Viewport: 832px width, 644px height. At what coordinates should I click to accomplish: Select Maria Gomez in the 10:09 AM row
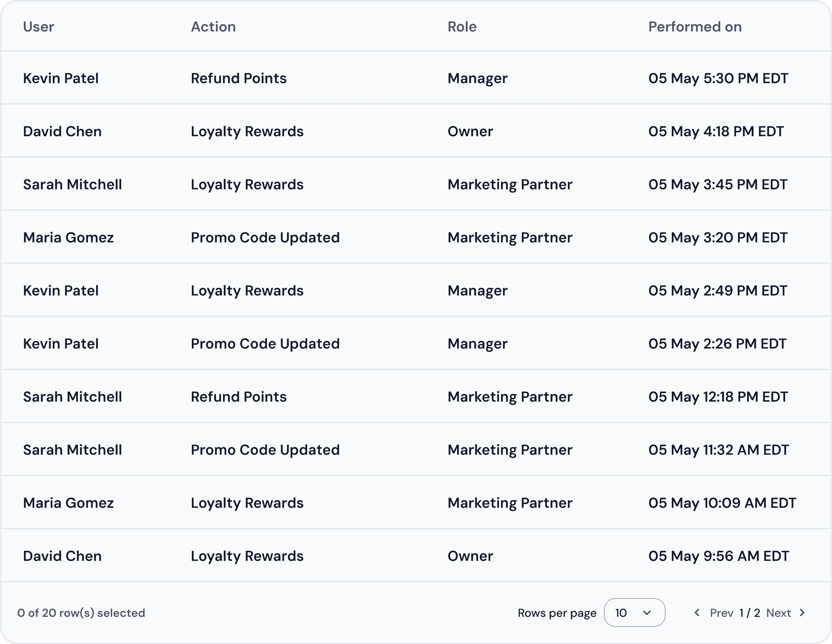tap(68, 503)
